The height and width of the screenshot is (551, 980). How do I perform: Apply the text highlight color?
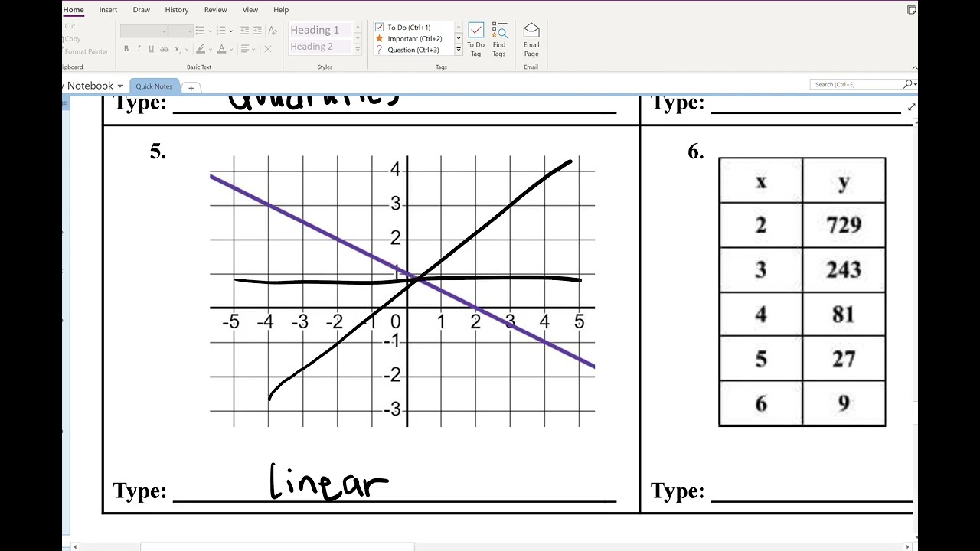pyautogui.click(x=201, y=49)
